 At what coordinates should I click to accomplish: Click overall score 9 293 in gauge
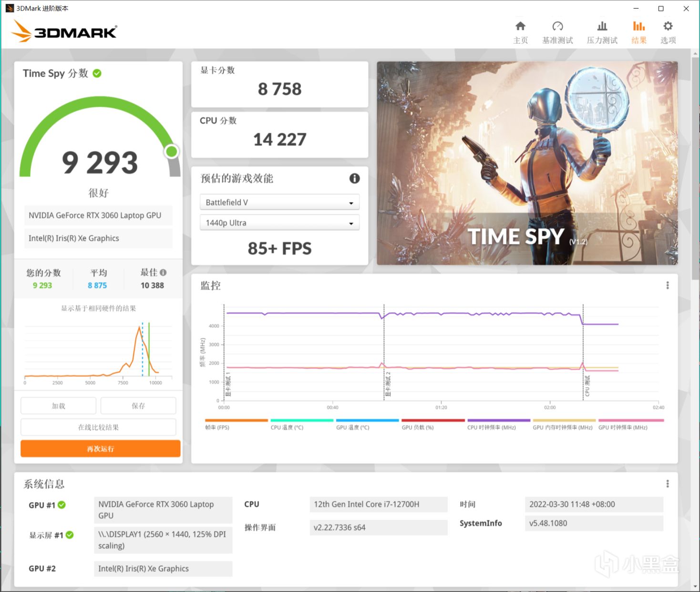coord(100,163)
